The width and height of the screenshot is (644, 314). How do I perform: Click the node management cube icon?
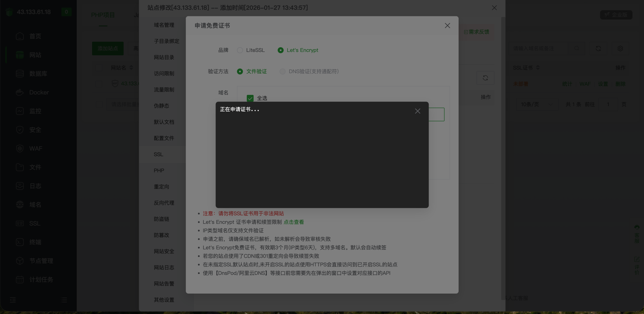pos(20,261)
